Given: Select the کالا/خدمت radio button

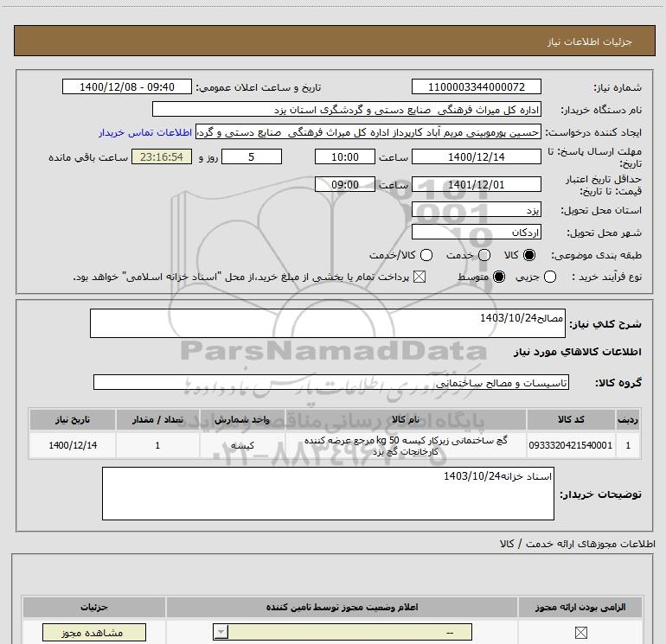Looking at the screenshot, I should pos(426,255).
